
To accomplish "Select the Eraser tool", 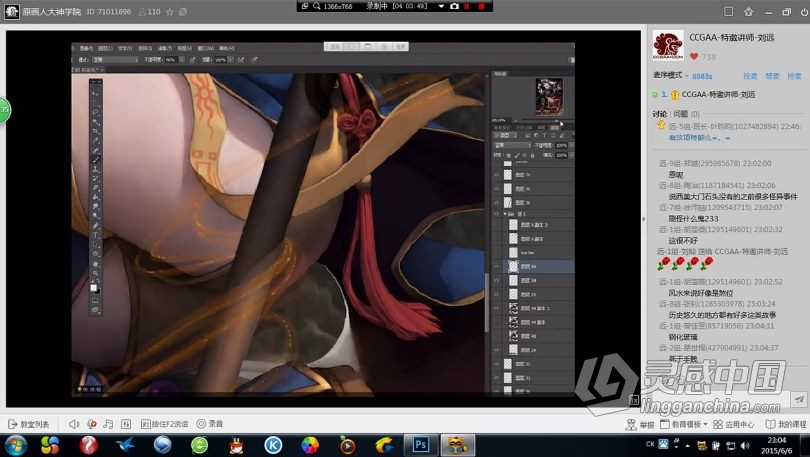I will point(97,187).
